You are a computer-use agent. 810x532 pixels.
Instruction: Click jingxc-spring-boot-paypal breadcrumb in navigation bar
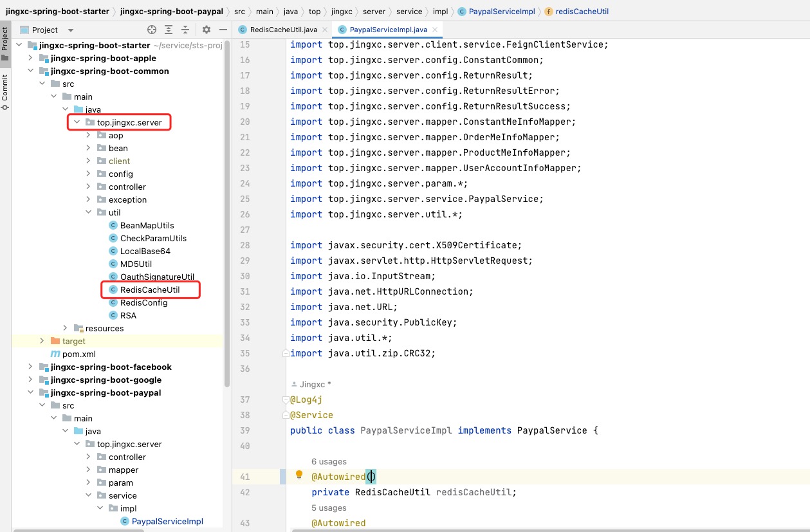click(171, 11)
